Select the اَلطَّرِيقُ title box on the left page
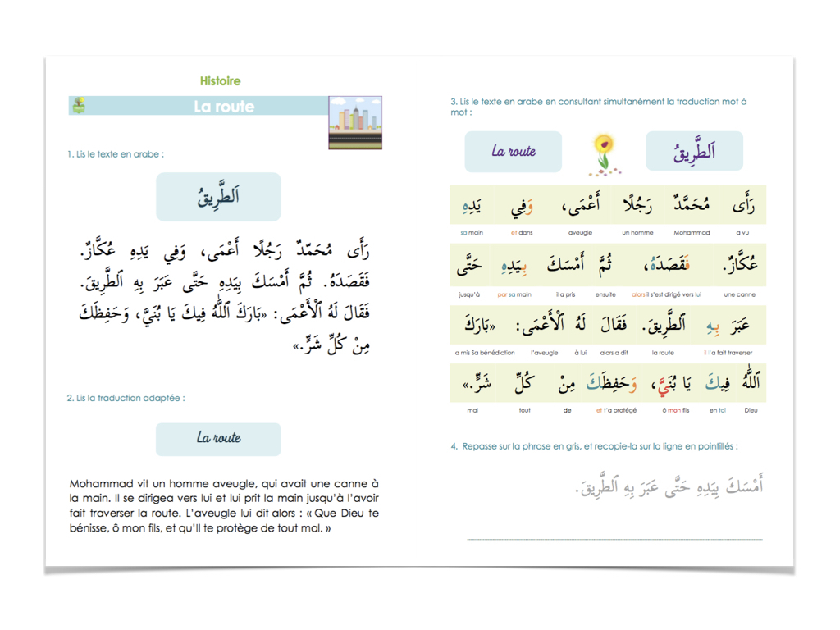The image size is (840, 630). point(217,197)
